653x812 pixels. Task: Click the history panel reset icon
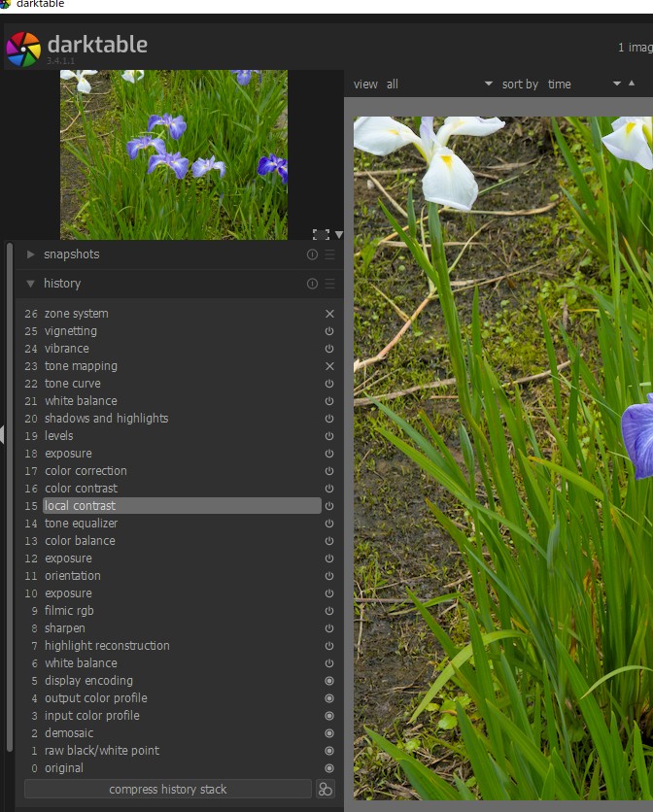click(312, 284)
